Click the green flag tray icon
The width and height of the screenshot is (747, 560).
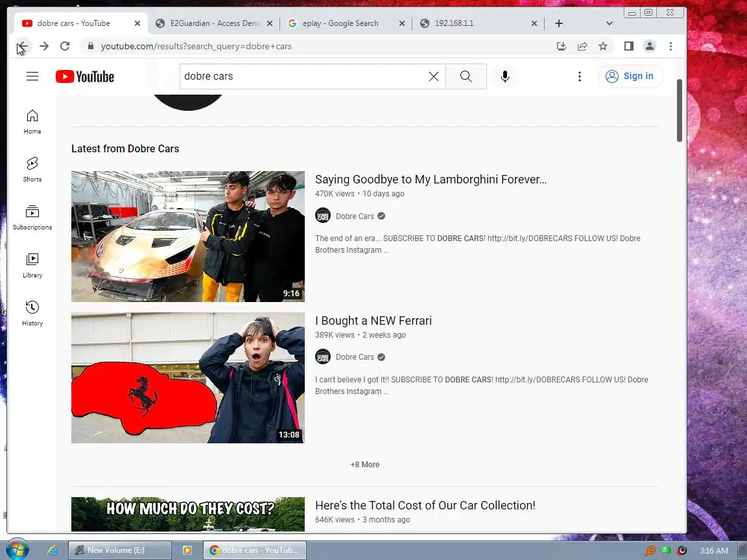pyautogui.click(x=666, y=550)
